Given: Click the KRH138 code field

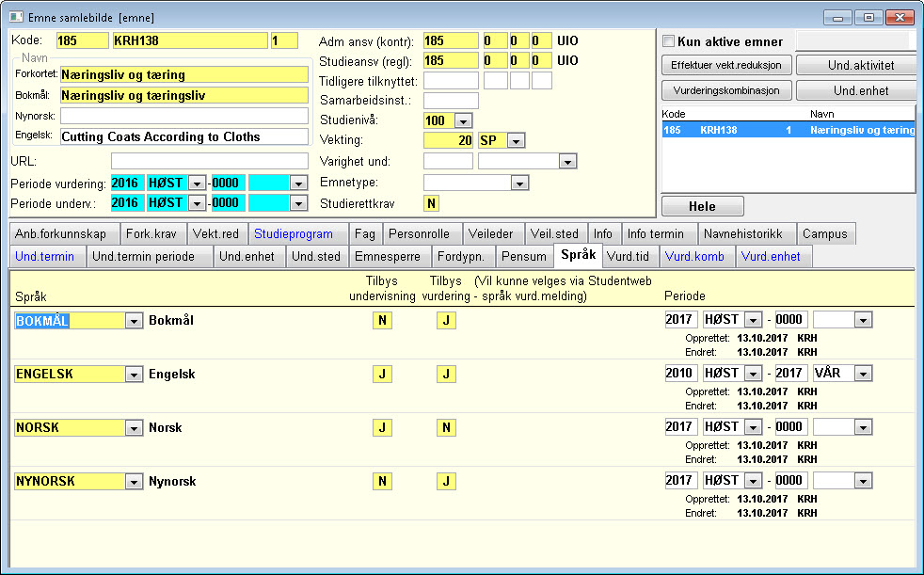Looking at the screenshot, I should click(190, 41).
